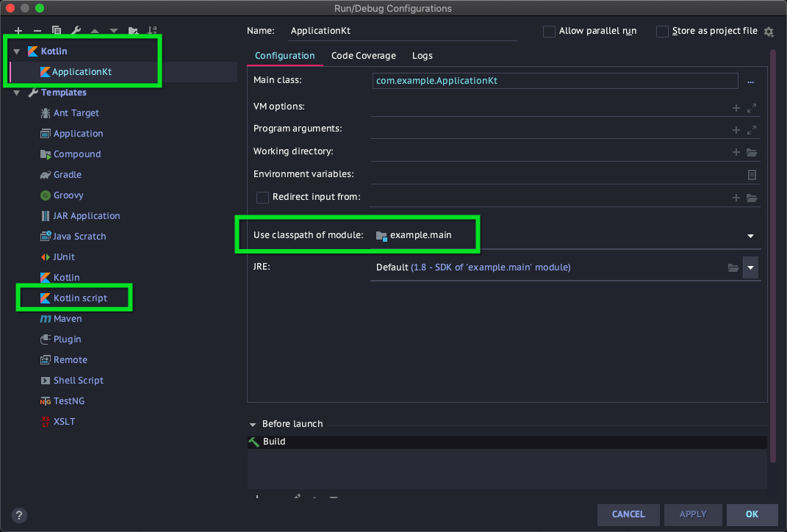
Task: Open the Store as project file gear settings
Action: point(769,32)
